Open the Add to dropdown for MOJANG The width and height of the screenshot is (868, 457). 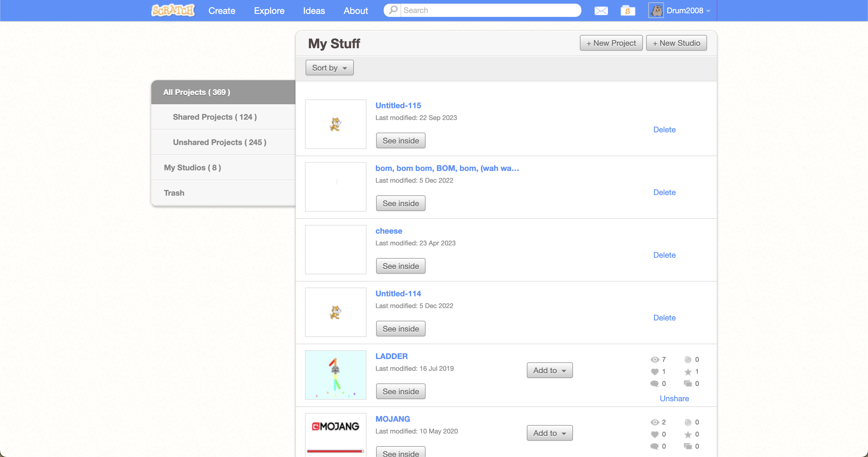click(549, 433)
